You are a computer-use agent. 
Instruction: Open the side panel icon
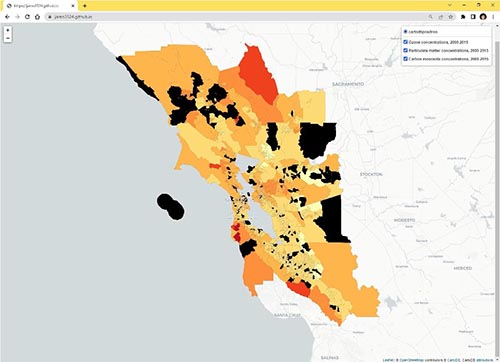tap(473, 17)
